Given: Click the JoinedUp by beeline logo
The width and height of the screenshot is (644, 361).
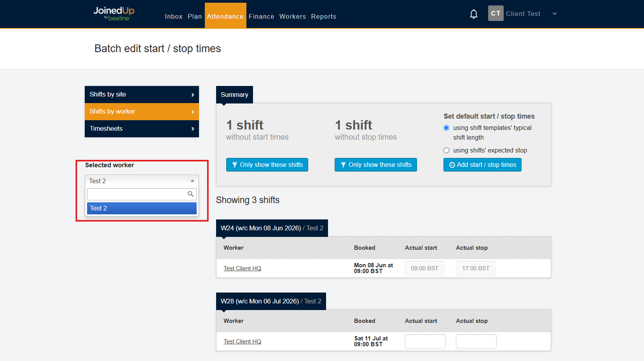Looking at the screenshot, I should click(x=114, y=14).
